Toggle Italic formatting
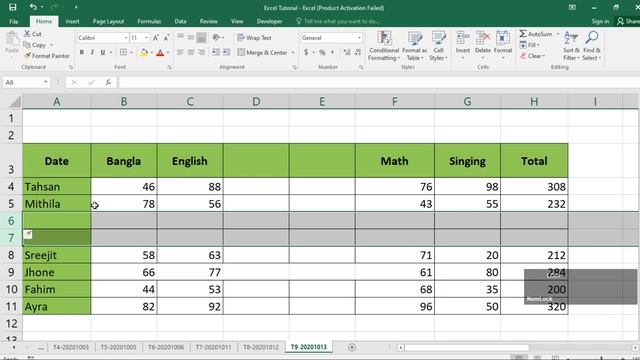 pos(92,52)
